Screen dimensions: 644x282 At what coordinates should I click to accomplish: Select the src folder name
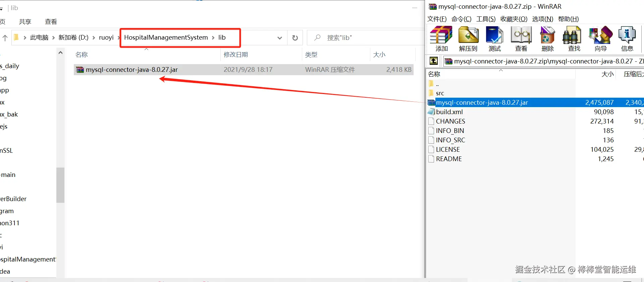440,93
